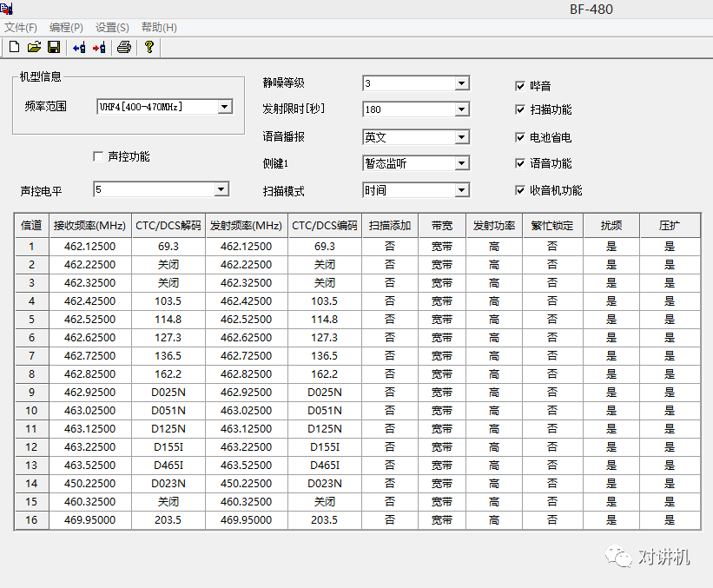The image size is (713, 588).
Task: Toggle the 电池省电 checkbox
Action: pos(520,137)
